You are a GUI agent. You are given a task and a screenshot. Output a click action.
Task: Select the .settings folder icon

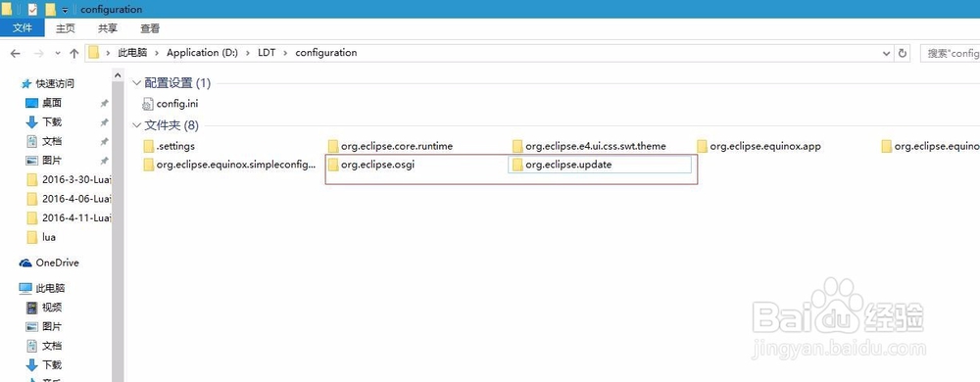click(x=149, y=146)
